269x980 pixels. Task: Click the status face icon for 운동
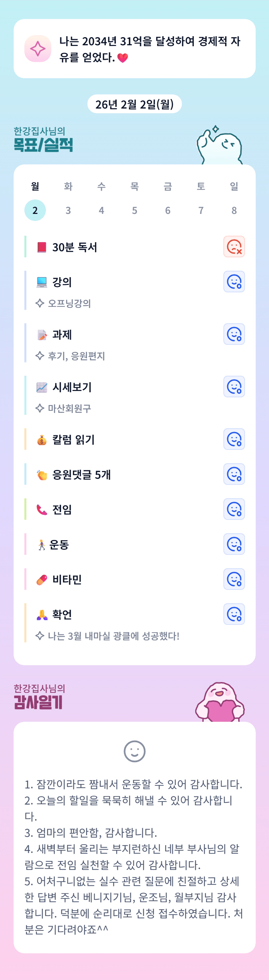pyautogui.click(x=234, y=544)
